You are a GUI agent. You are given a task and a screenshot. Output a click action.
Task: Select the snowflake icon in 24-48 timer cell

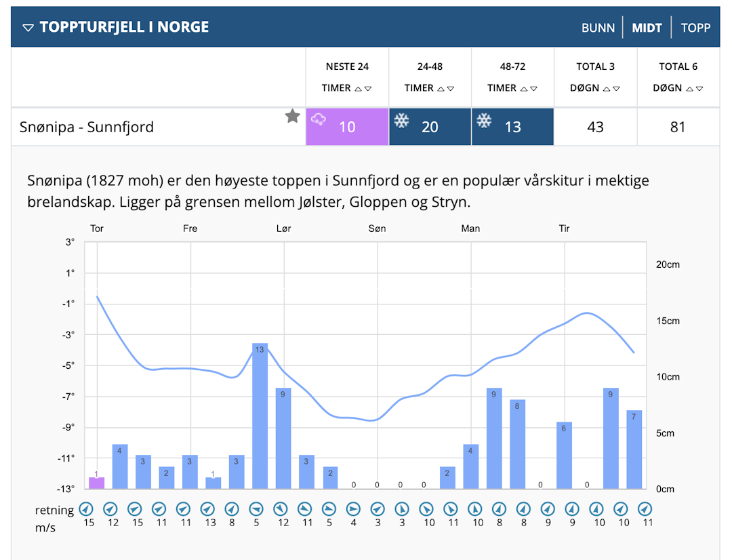click(x=401, y=119)
